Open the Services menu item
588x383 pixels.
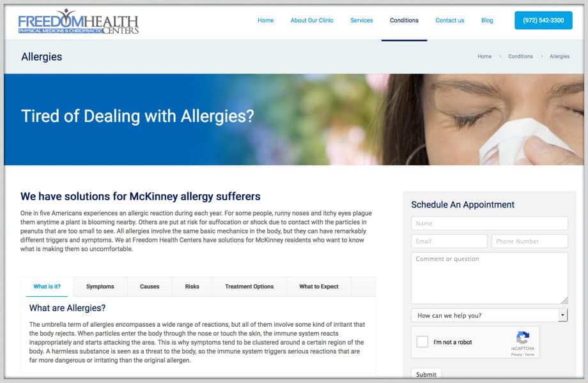pyautogui.click(x=362, y=20)
